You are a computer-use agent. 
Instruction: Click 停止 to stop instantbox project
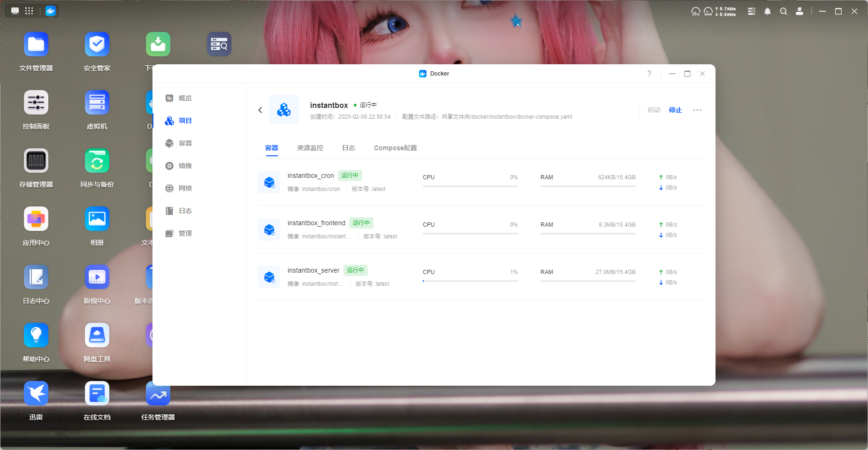676,110
